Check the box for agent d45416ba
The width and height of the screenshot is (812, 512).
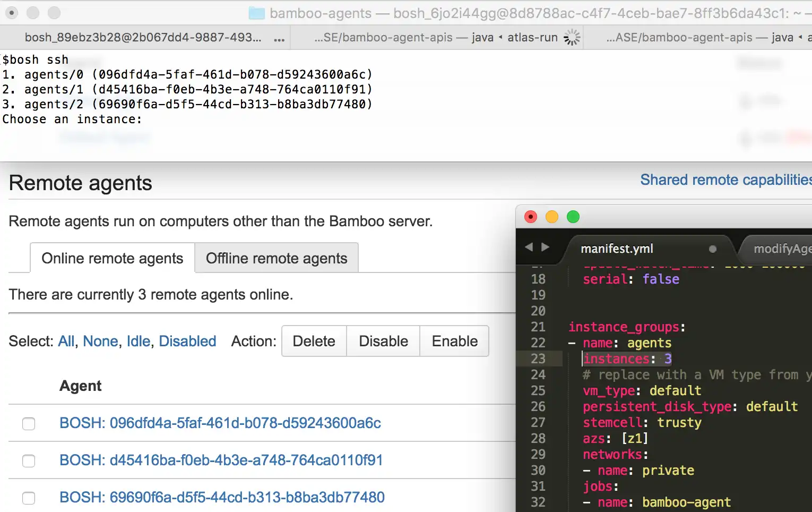pyautogui.click(x=28, y=461)
